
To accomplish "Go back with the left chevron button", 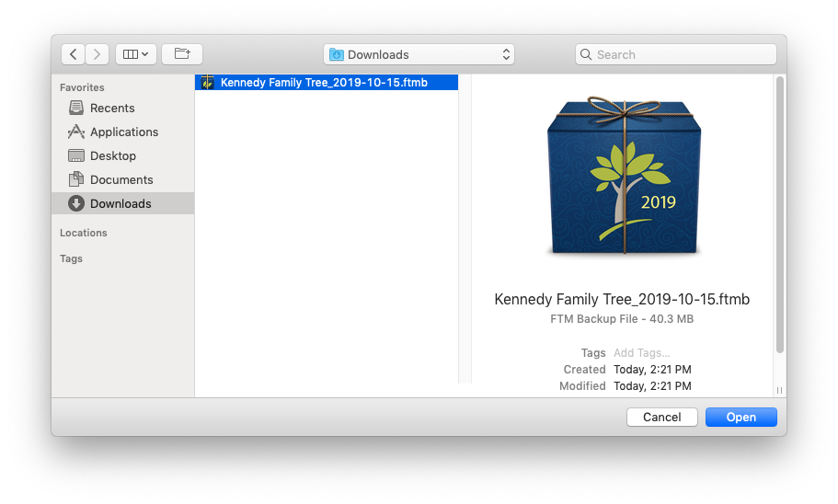I will tap(74, 54).
